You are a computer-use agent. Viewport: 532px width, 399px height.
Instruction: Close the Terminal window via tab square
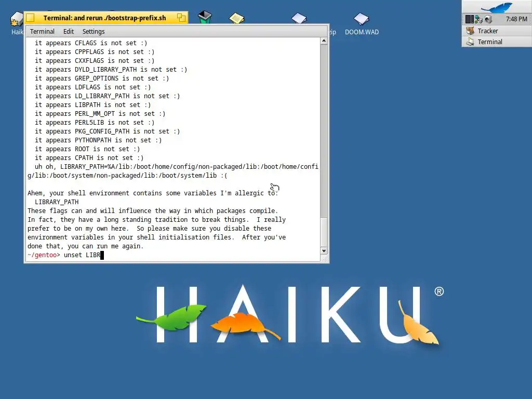pos(30,18)
